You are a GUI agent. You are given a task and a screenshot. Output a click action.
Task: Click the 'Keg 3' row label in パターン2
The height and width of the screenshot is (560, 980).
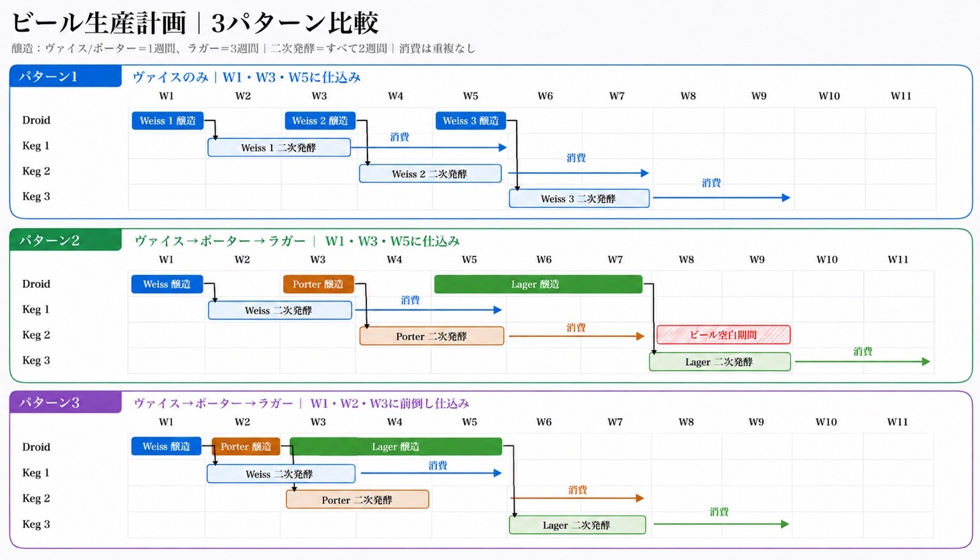[36, 360]
